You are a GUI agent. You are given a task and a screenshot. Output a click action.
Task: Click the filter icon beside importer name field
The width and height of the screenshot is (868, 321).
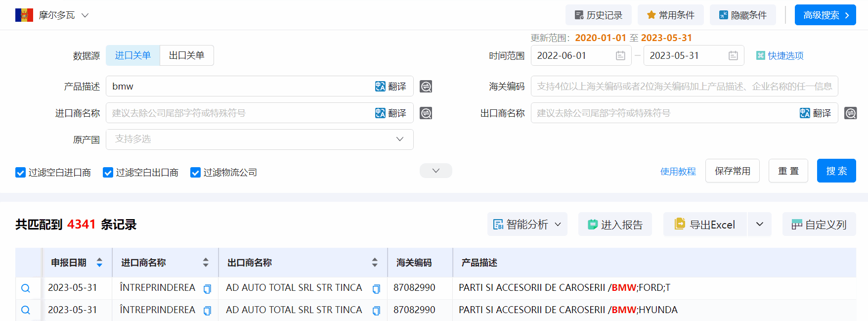426,113
